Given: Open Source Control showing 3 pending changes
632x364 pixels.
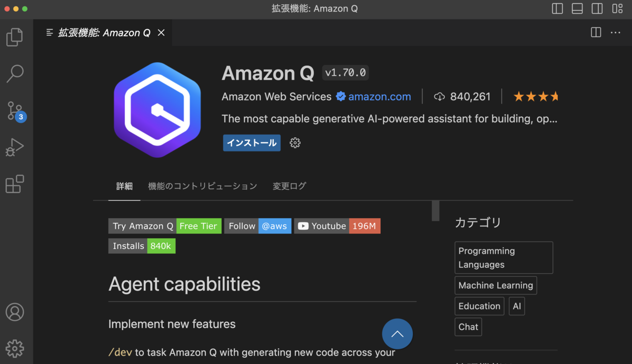Looking at the screenshot, I should pos(15,110).
